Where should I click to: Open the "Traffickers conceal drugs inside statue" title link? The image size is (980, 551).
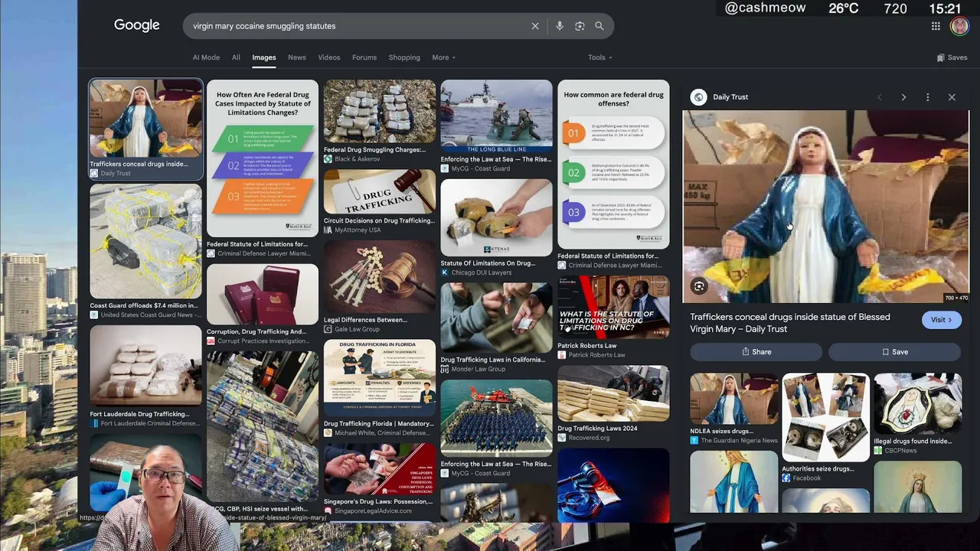790,323
